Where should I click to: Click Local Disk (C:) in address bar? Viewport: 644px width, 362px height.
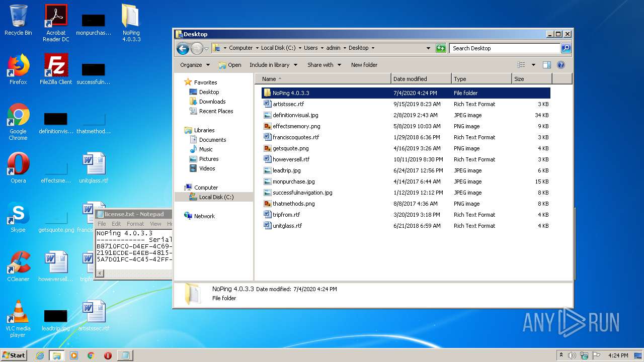tap(278, 48)
